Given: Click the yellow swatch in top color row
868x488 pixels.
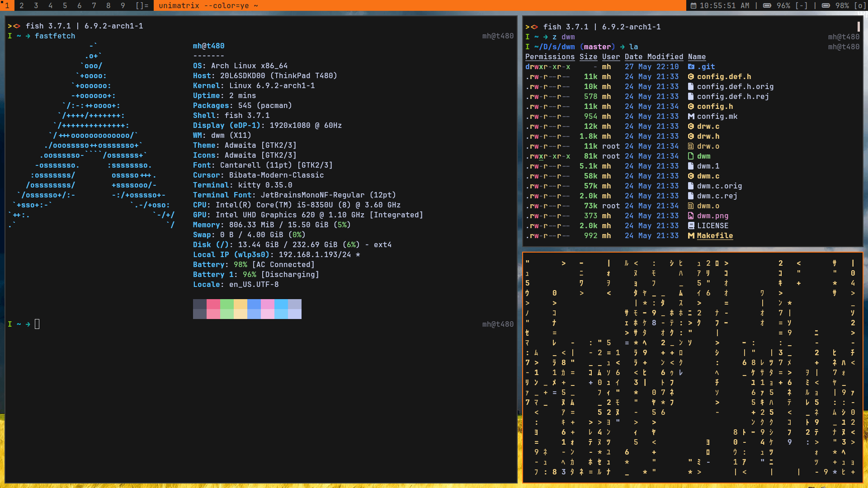Looking at the screenshot, I should [x=241, y=304].
